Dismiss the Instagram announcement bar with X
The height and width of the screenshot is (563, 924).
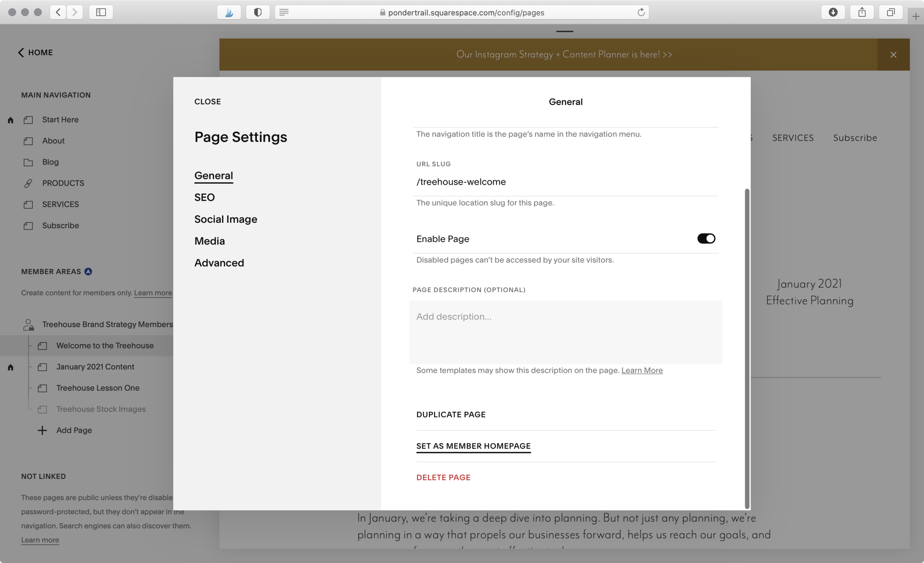pyautogui.click(x=893, y=55)
